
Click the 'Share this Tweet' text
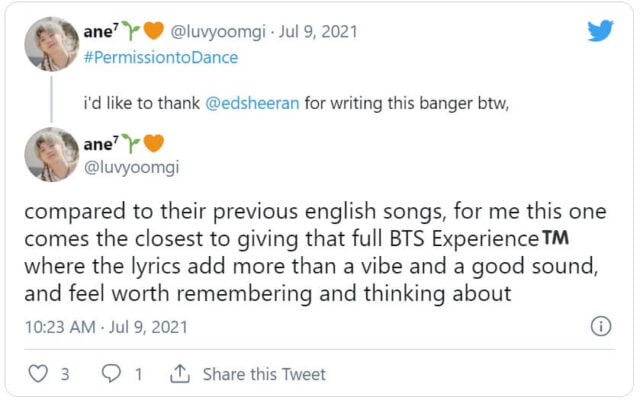click(264, 374)
